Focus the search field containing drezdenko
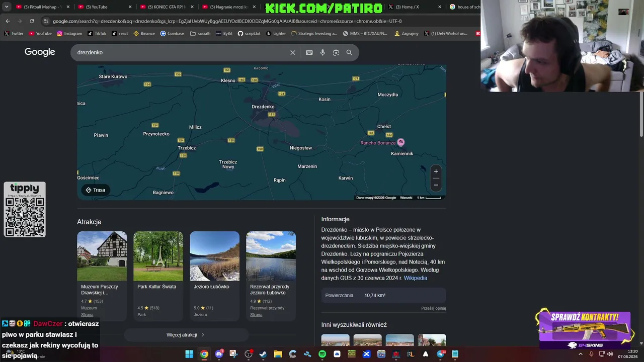 point(181,53)
